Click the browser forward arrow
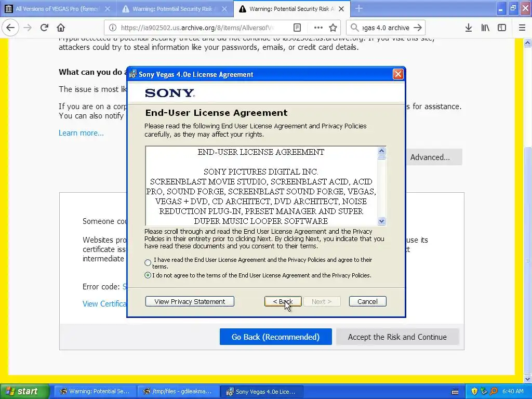The width and height of the screenshot is (532, 399). click(x=28, y=28)
